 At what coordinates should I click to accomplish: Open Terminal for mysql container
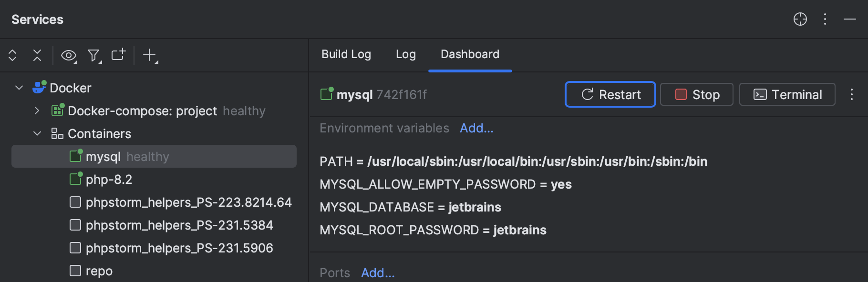(787, 94)
